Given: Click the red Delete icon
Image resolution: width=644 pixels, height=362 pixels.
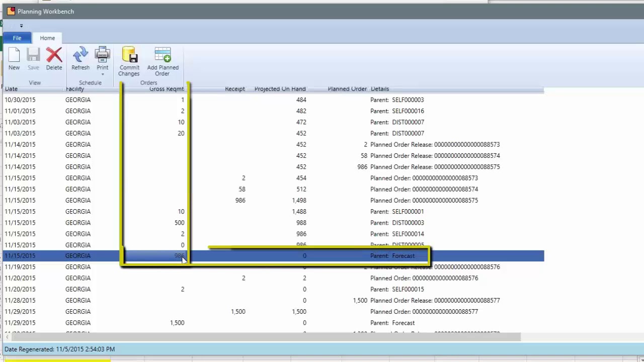Looking at the screenshot, I should coord(54,55).
